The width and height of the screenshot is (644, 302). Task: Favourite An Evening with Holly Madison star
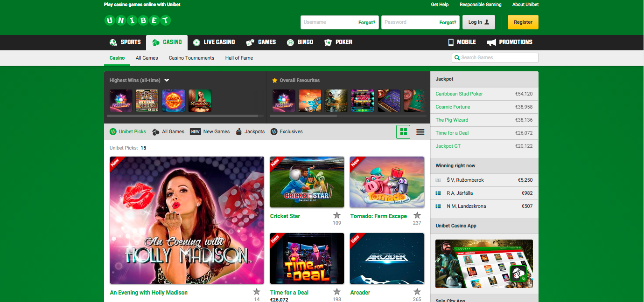pyautogui.click(x=257, y=292)
